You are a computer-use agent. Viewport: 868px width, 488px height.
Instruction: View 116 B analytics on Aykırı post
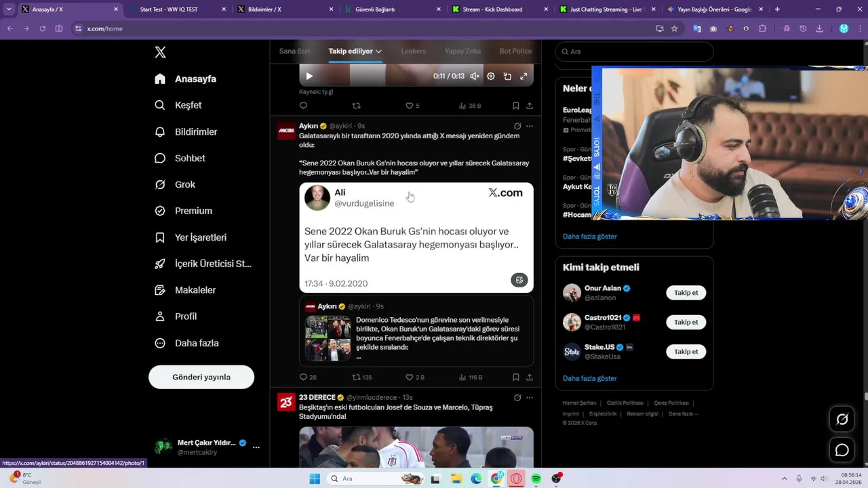471,378
